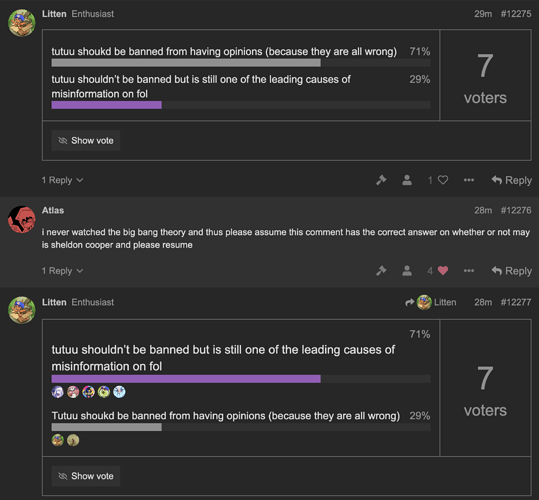
Task: Toggle Show vote in the first poll
Action: (86, 141)
